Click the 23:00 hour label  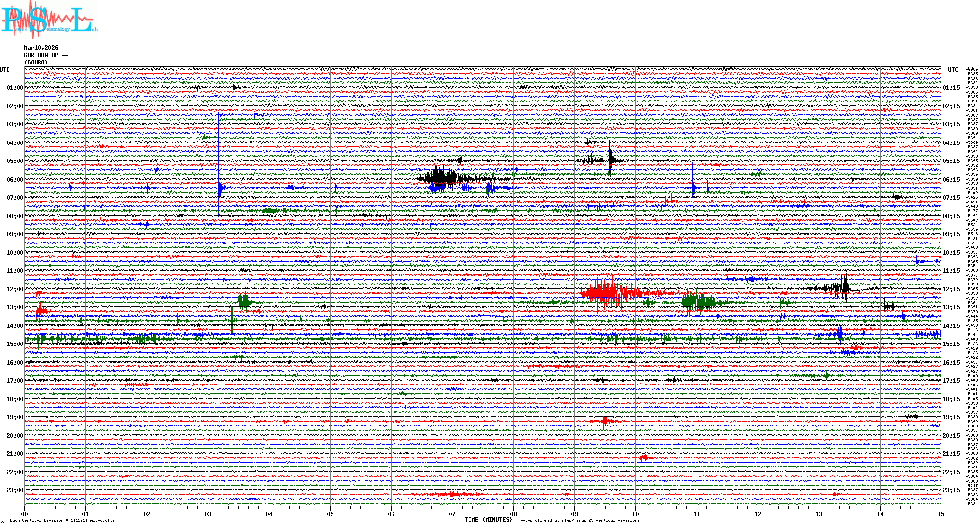point(15,490)
